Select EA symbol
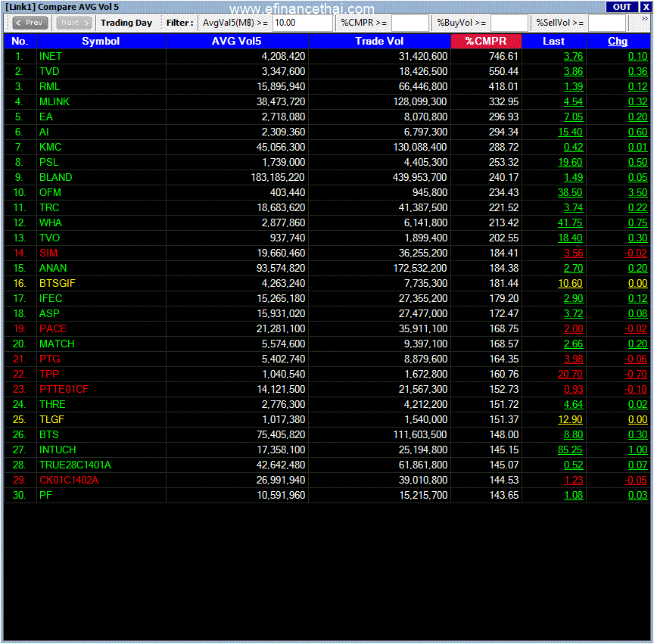654x644 pixels. pos(46,117)
